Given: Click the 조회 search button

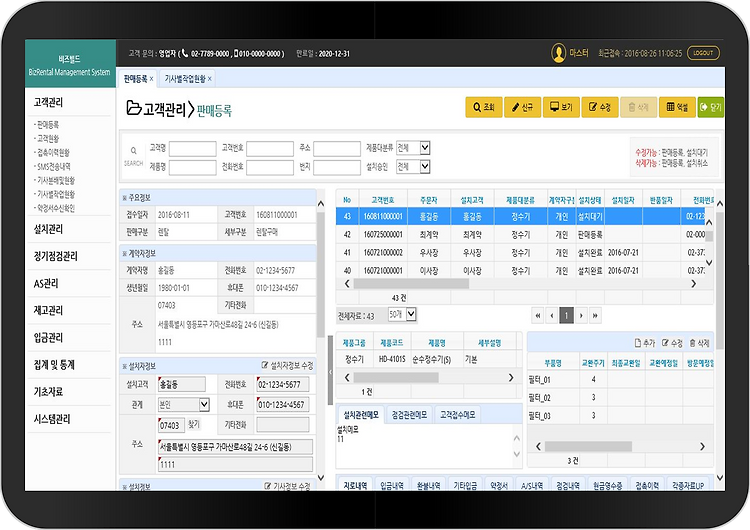Looking at the screenshot, I should click(x=484, y=107).
